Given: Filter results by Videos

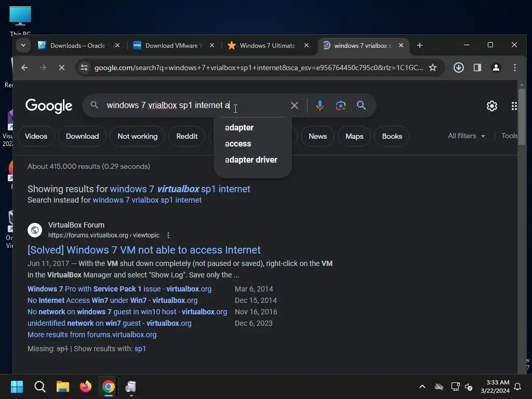Looking at the screenshot, I should click(x=36, y=136).
